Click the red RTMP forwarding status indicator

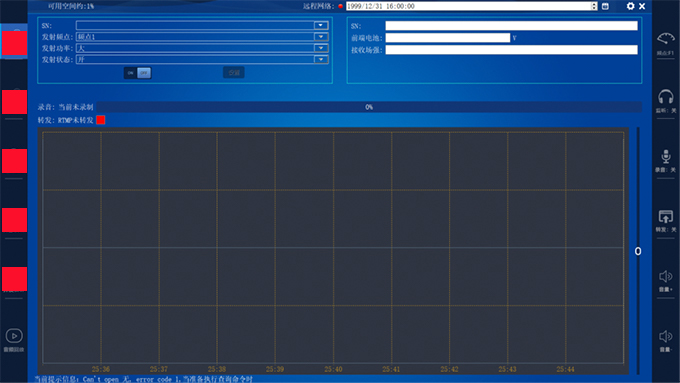(101, 120)
